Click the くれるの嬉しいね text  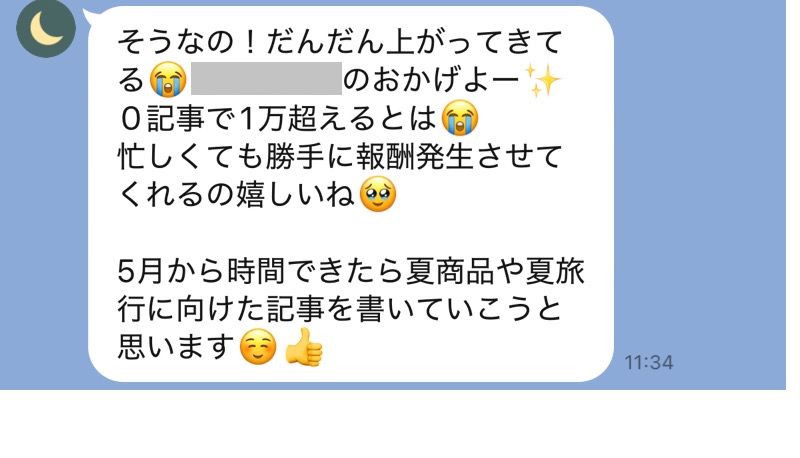(x=237, y=194)
